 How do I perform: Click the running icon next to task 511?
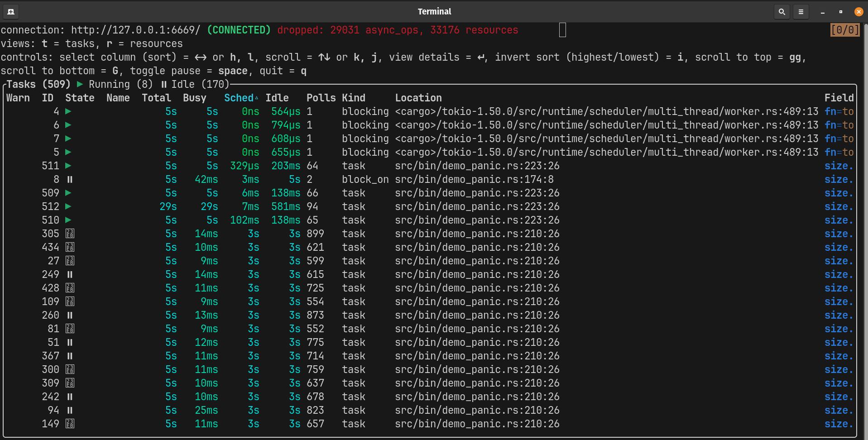pyautogui.click(x=68, y=166)
